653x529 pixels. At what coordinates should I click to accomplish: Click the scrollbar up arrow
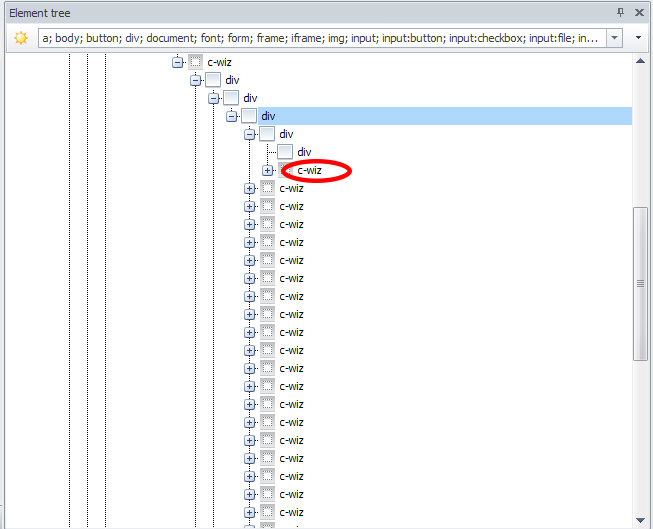pyautogui.click(x=641, y=61)
